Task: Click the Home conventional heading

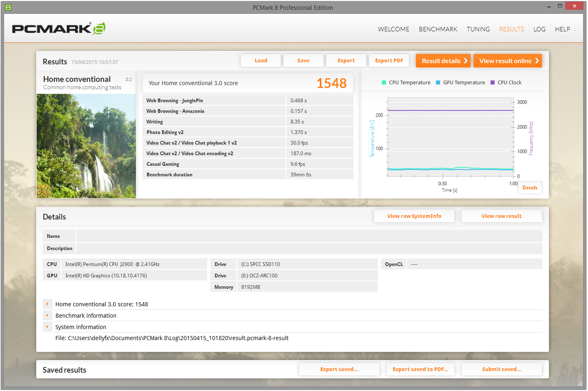Action: (x=77, y=79)
